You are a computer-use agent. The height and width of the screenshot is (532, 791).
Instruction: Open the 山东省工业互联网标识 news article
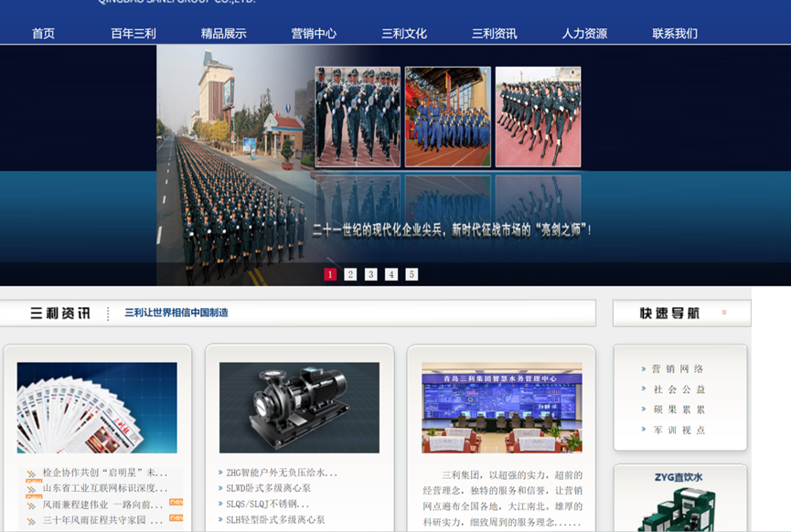(x=105, y=488)
